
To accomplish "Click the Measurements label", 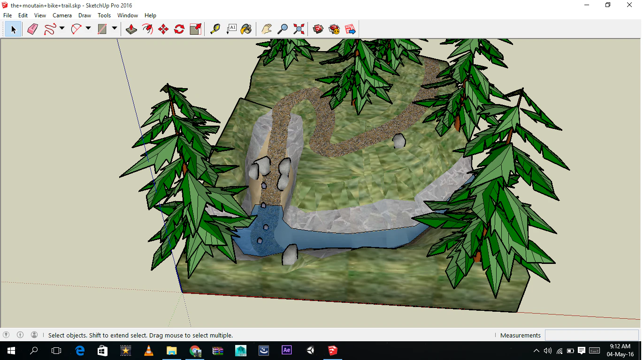I will pos(520,335).
